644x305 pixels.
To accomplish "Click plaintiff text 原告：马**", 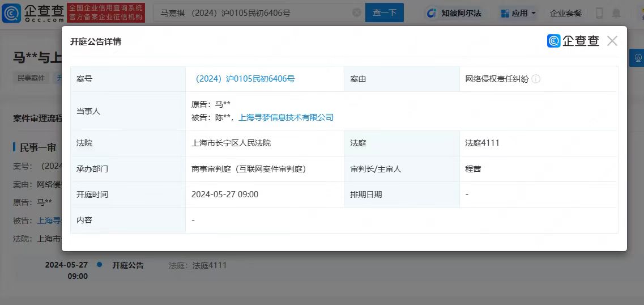I will coord(211,104).
